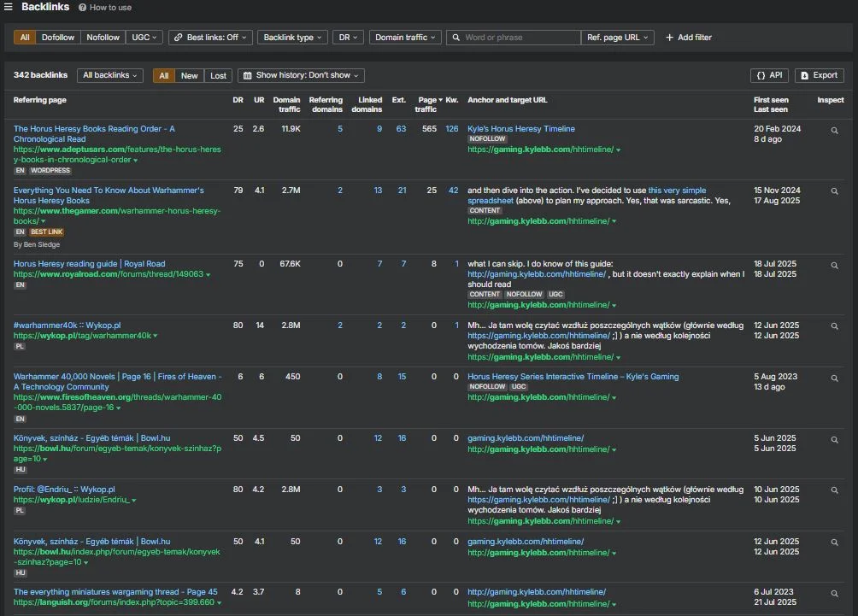Open the All backlinks grouping dropdown

coord(110,75)
